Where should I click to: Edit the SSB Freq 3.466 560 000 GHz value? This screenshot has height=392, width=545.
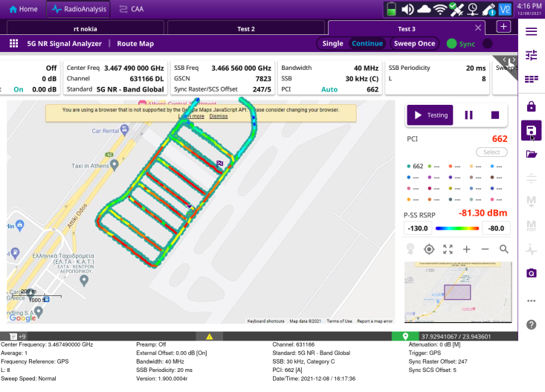tap(241, 68)
